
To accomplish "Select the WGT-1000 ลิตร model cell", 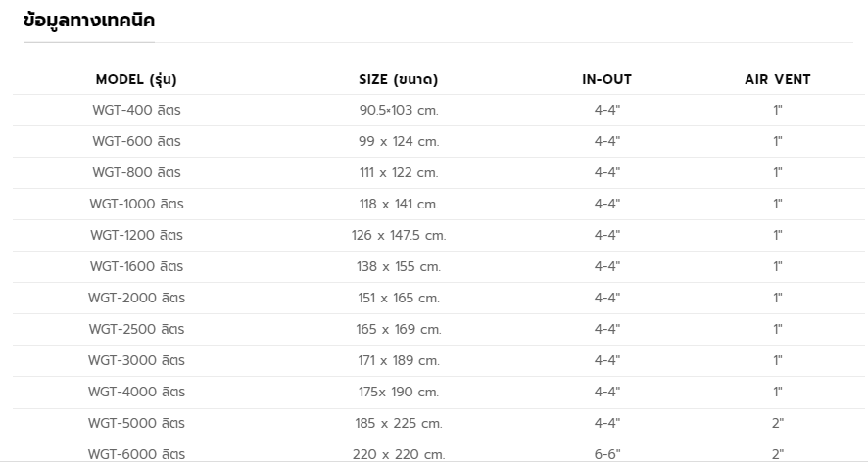I will pos(136,204).
